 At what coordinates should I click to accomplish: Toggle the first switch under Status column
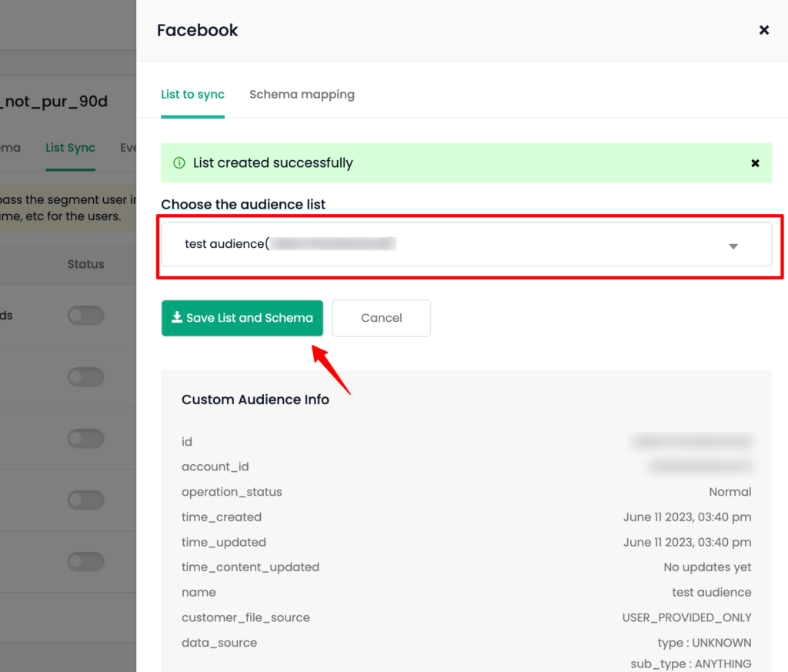click(x=86, y=315)
